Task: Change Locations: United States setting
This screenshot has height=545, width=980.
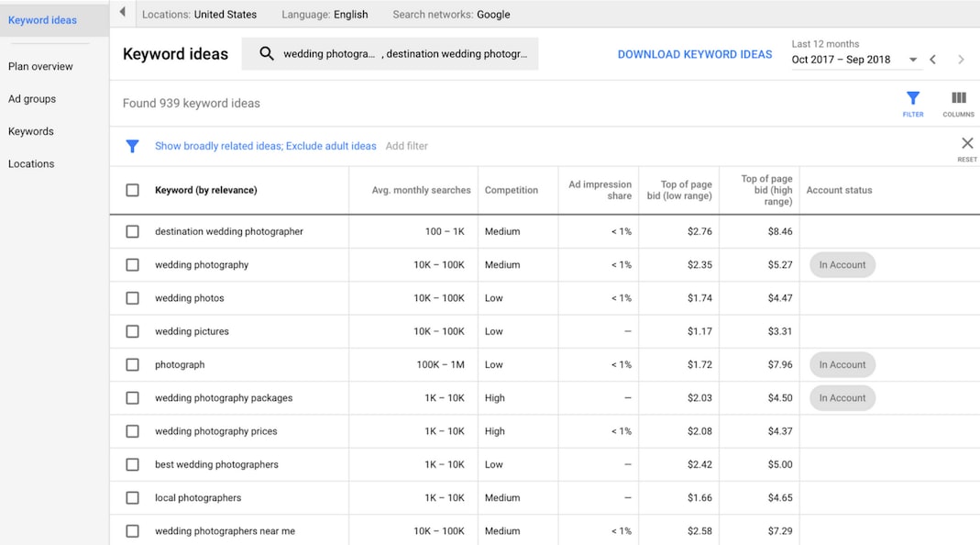Action: pyautogui.click(x=199, y=15)
